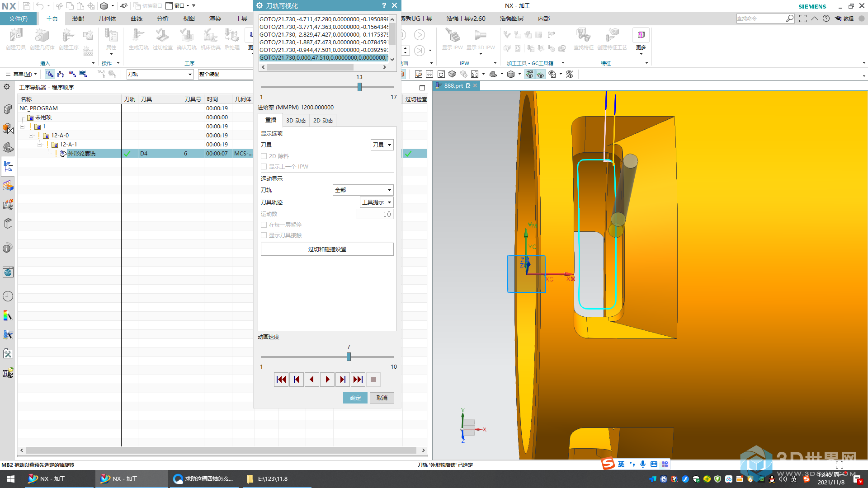Open the Operation Navigator sidebar icon

[8, 167]
